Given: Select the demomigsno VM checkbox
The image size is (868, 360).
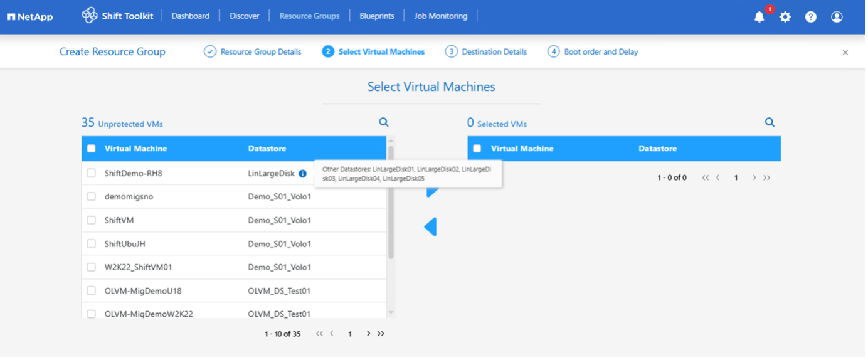Looking at the screenshot, I should coord(92,196).
